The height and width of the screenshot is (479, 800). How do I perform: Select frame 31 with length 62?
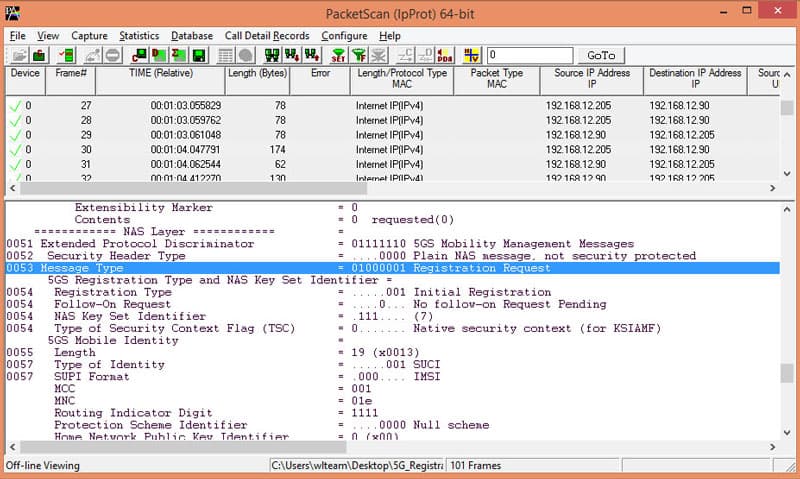pos(392,164)
